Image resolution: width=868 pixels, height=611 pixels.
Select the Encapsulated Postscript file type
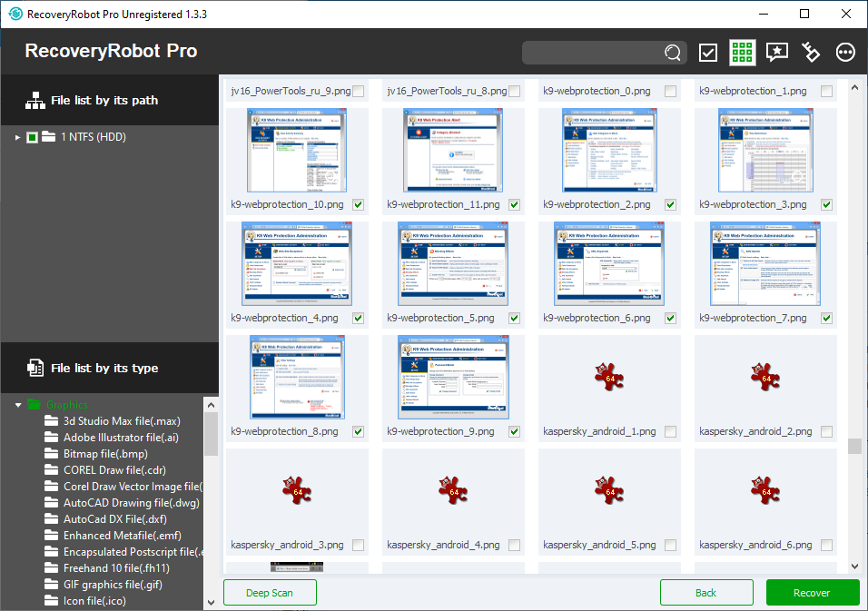[133, 552]
